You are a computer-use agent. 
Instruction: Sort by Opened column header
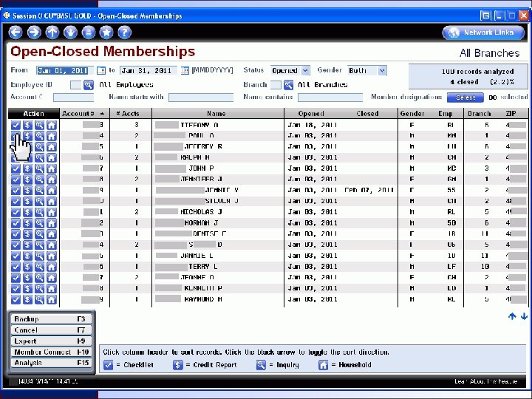click(x=311, y=114)
